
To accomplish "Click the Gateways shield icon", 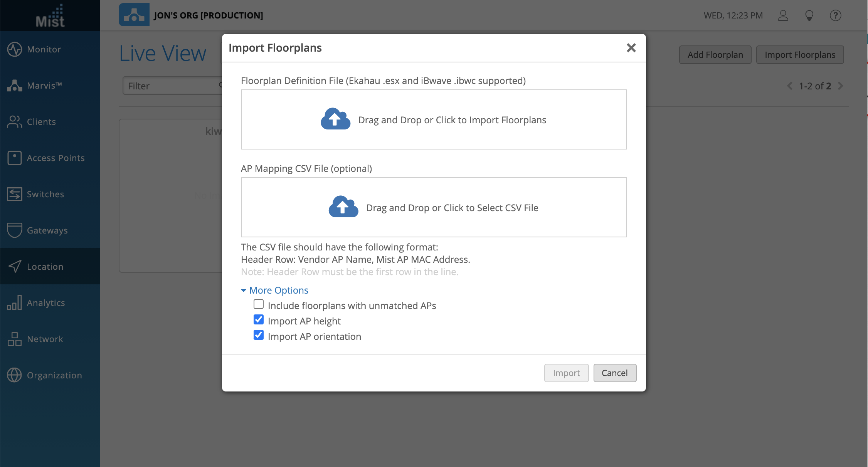I will click(x=15, y=230).
